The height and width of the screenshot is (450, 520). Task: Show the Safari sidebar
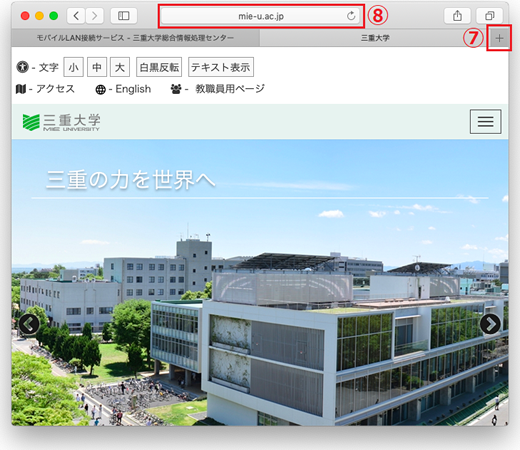pyautogui.click(x=124, y=16)
